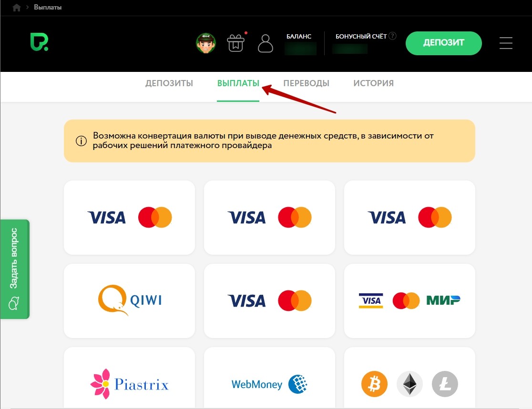This screenshot has width=532, height=409.
Task: Click the Bitcoin crypto icon
Action: click(374, 384)
